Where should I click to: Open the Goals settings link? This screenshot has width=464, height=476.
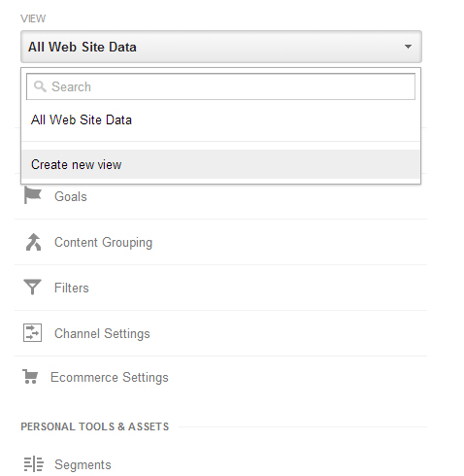[x=71, y=196]
